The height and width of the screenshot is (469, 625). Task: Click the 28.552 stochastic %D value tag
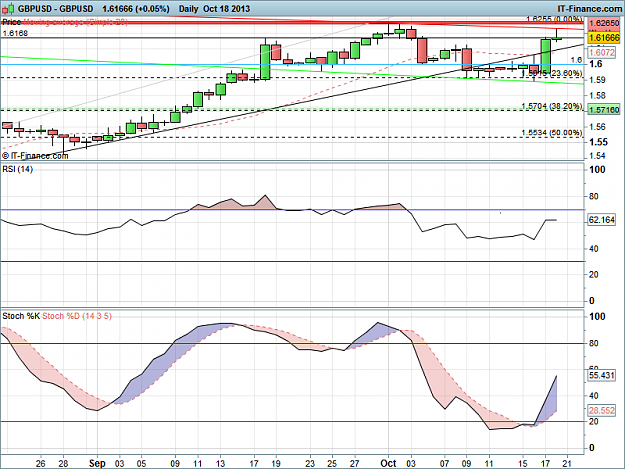pyautogui.click(x=602, y=410)
